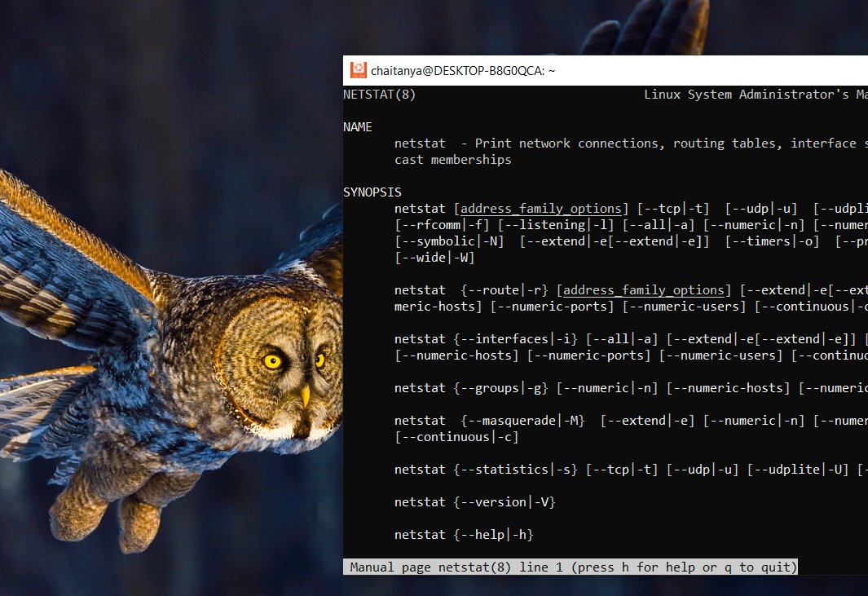Click the NAME section heading

coord(357,126)
